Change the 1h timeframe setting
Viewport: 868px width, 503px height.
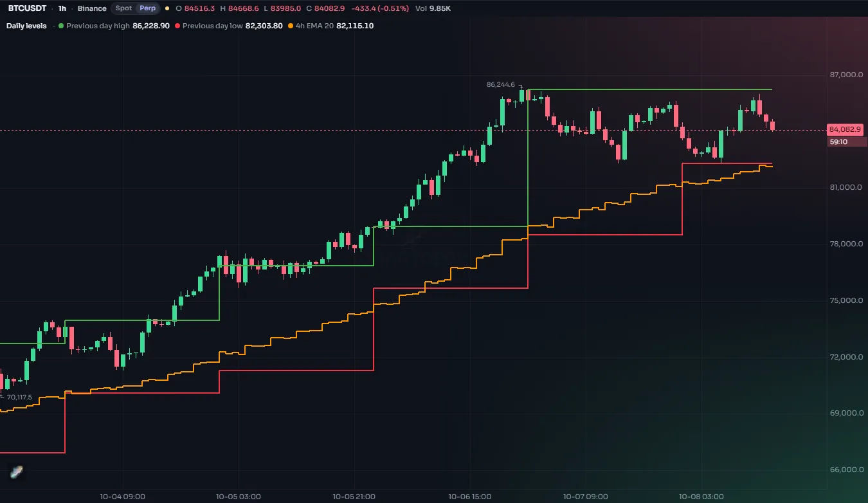click(x=62, y=8)
